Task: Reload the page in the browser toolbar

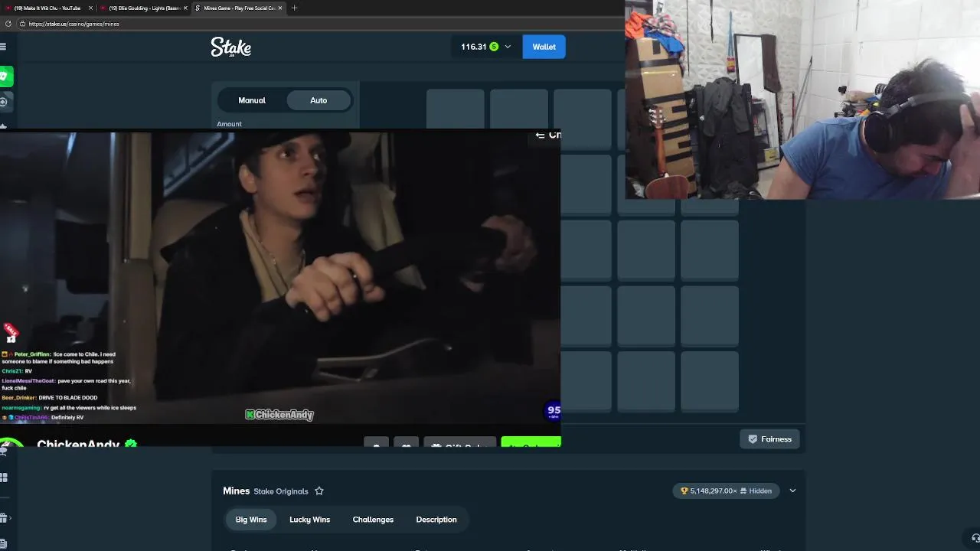Action: click(x=8, y=24)
